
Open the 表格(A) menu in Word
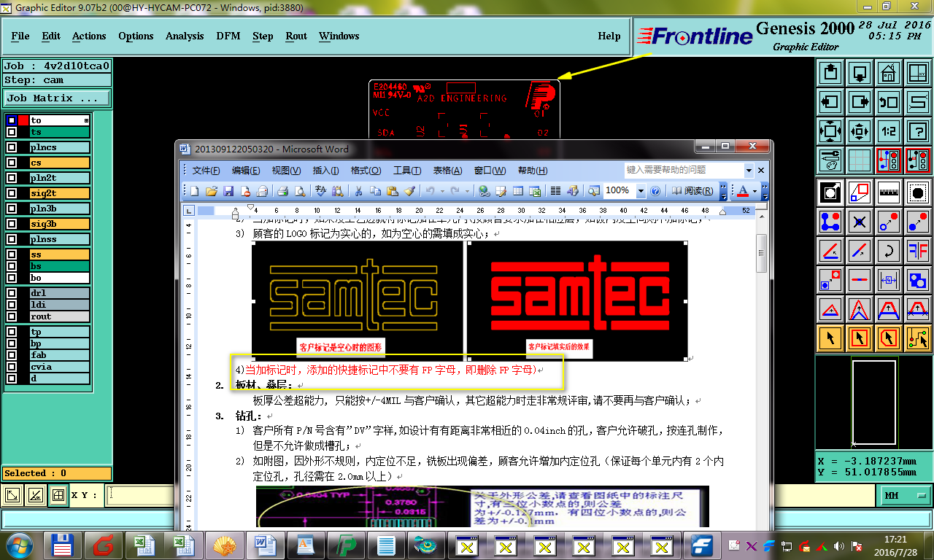pyautogui.click(x=448, y=171)
